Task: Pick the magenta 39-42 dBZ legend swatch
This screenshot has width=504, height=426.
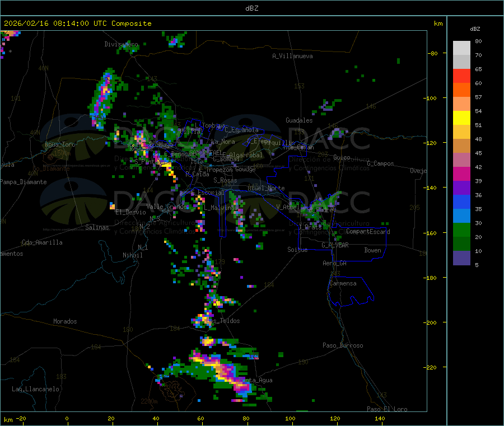Action: (x=461, y=174)
